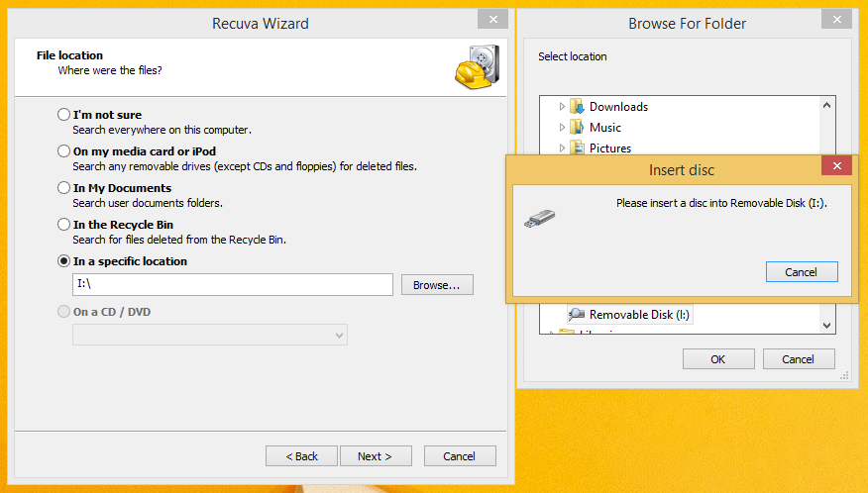Select "In a specific location" radio button
The image size is (868, 493).
[x=63, y=260]
